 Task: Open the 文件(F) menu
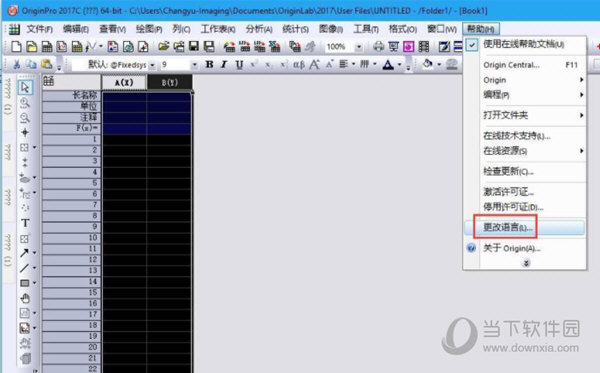pos(39,29)
